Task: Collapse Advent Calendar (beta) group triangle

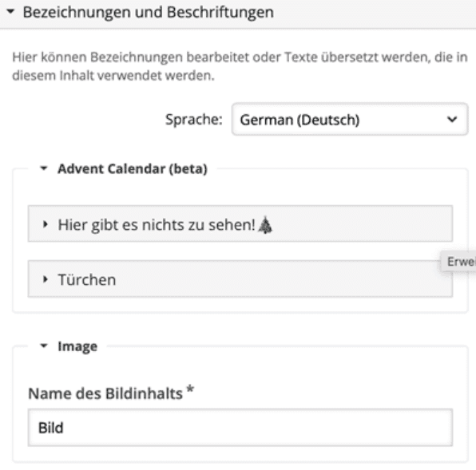Action: coord(44,168)
